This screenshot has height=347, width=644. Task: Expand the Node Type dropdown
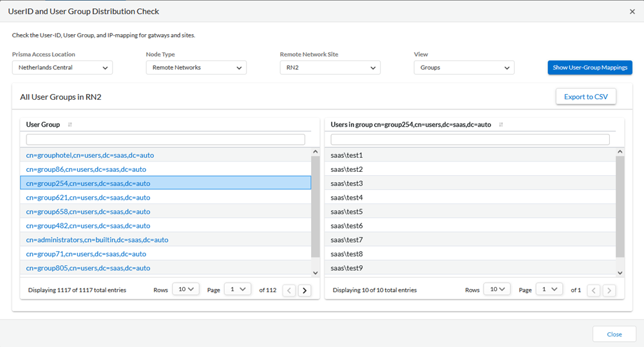[x=196, y=68]
